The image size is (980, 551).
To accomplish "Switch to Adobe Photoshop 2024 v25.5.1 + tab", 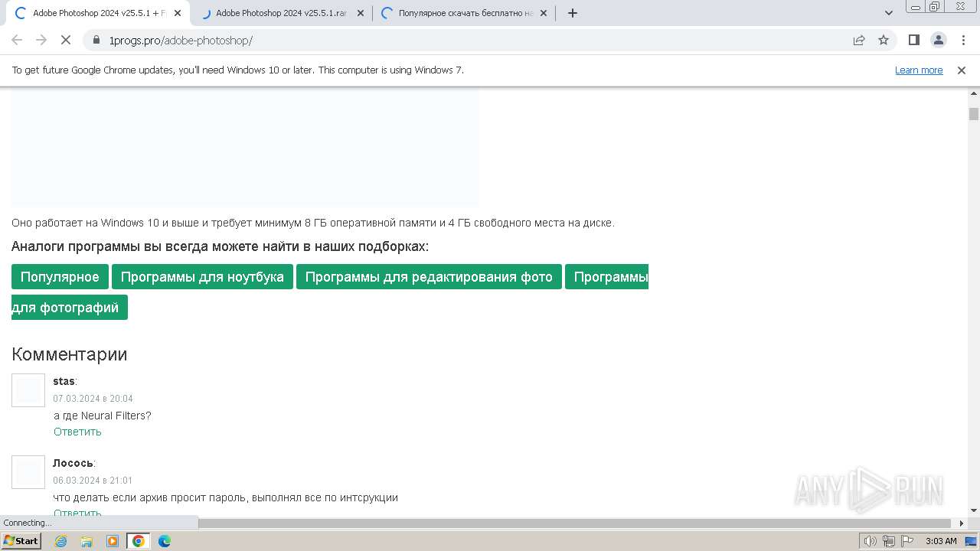I will [100, 13].
